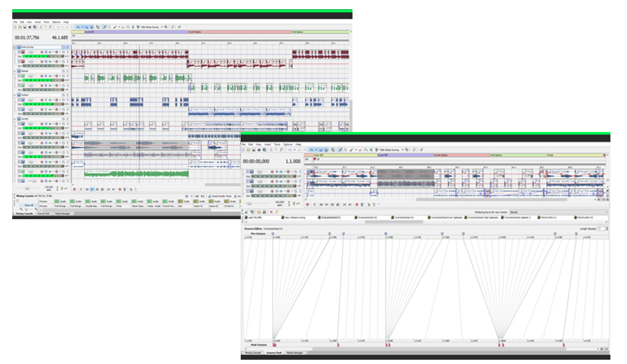Go to project start in the Groove Pool window
This screenshot has height=364, width=627.
[345, 204]
